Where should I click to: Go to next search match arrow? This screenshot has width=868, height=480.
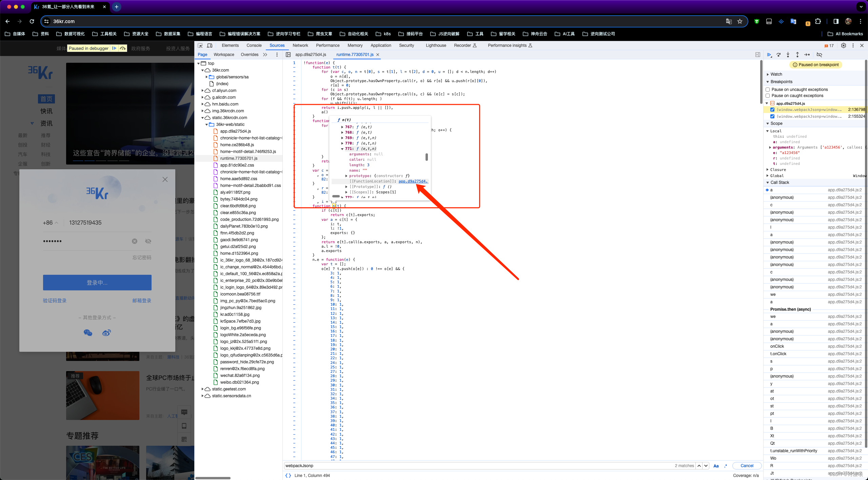pos(706,466)
